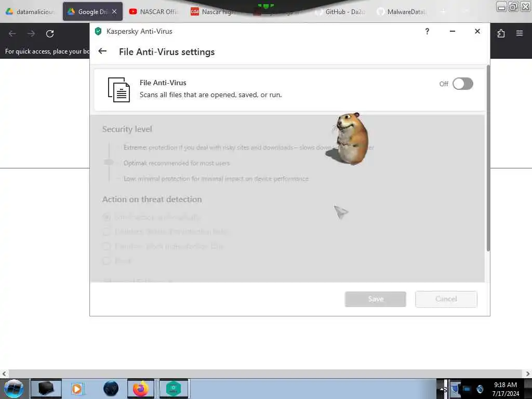Viewport: 532px width, 399px height.
Task: Click the browser Forward navigation arrow
Action: click(x=31, y=34)
